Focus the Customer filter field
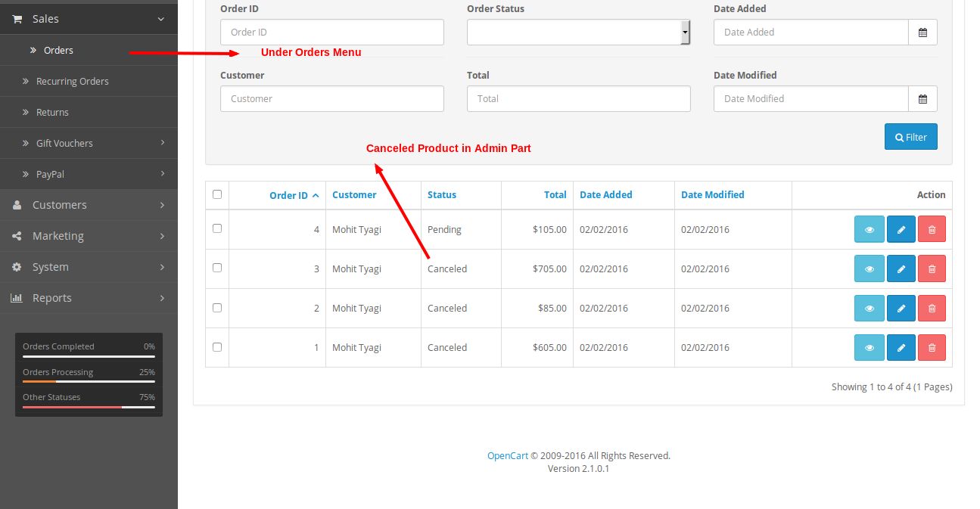 332,98
